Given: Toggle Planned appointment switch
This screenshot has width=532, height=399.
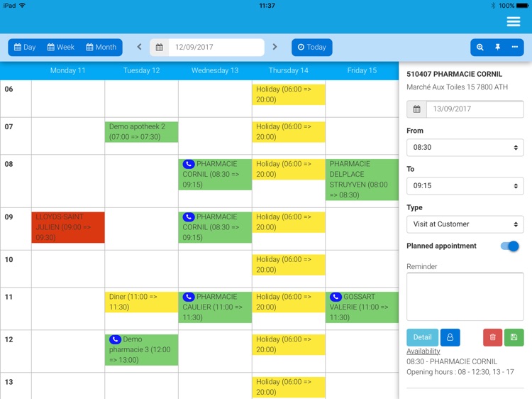Looking at the screenshot, I should [x=509, y=246].
